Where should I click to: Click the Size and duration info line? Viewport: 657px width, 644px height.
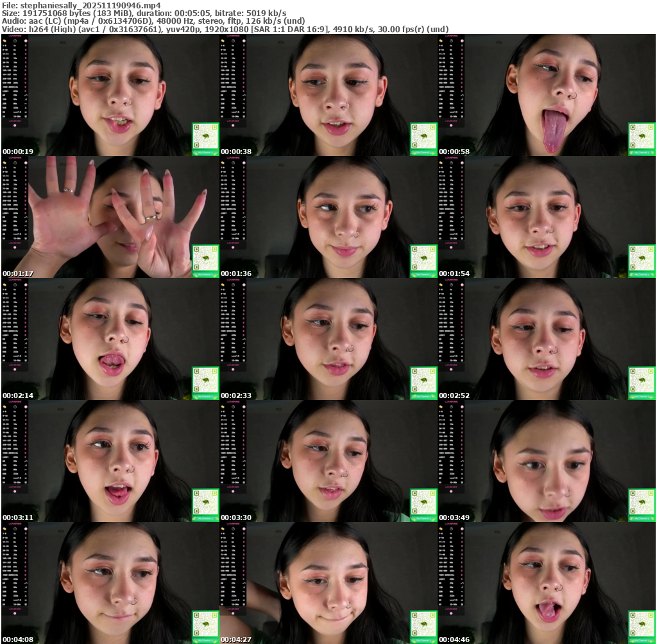(144, 13)
